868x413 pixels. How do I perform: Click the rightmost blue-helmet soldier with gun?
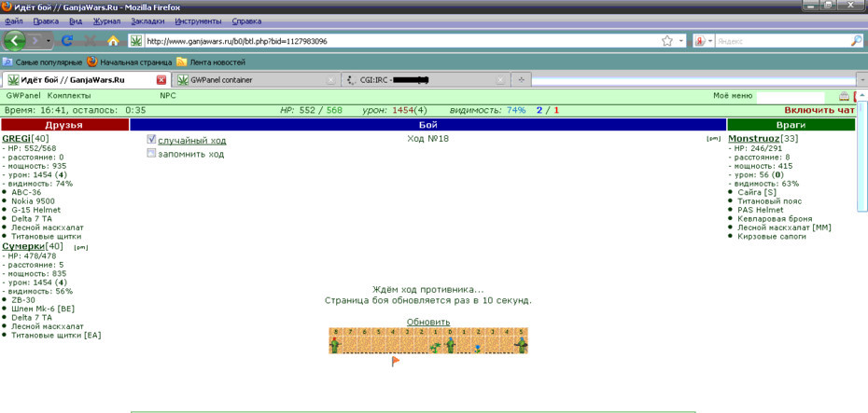tap(521, 344)
